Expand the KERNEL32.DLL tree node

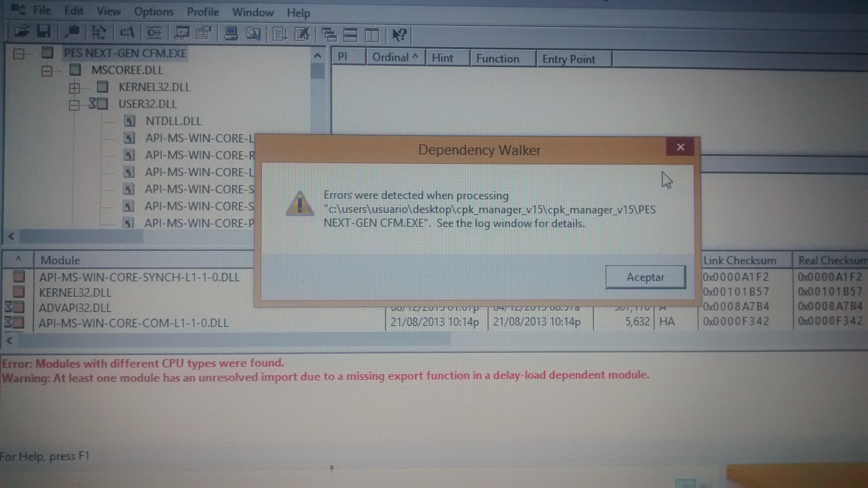(74, 88)
